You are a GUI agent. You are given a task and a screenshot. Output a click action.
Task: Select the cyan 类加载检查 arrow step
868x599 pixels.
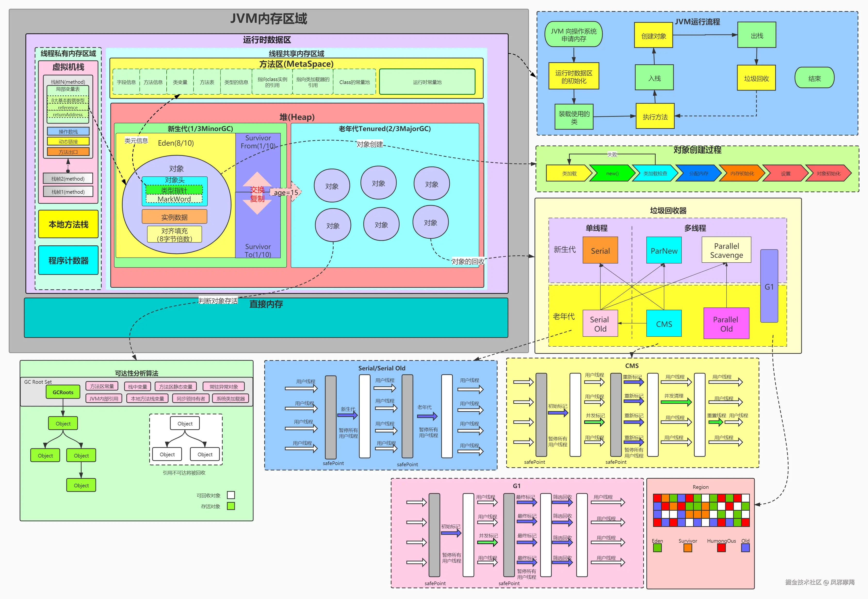pos(655,173)
